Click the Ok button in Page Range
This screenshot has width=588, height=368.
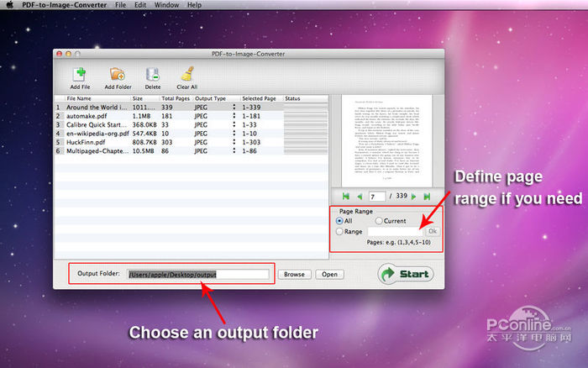click(x=433, y=231)
